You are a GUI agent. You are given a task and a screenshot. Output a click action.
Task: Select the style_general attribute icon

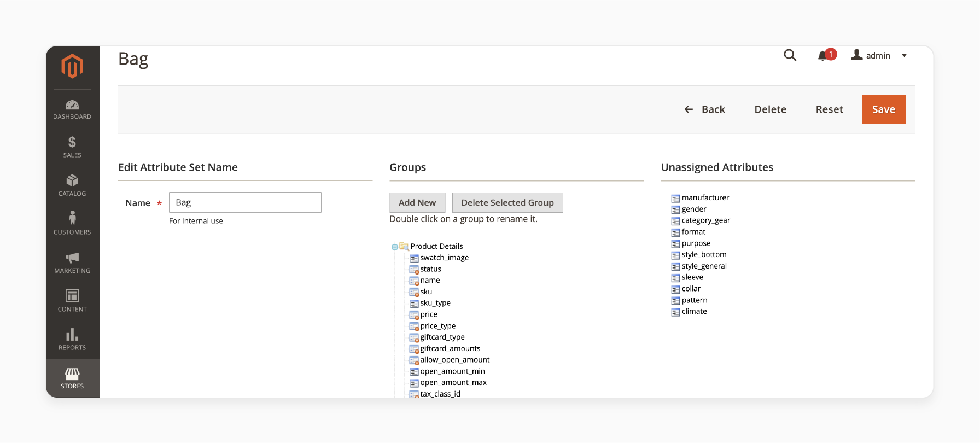click(x=675, y=267)
